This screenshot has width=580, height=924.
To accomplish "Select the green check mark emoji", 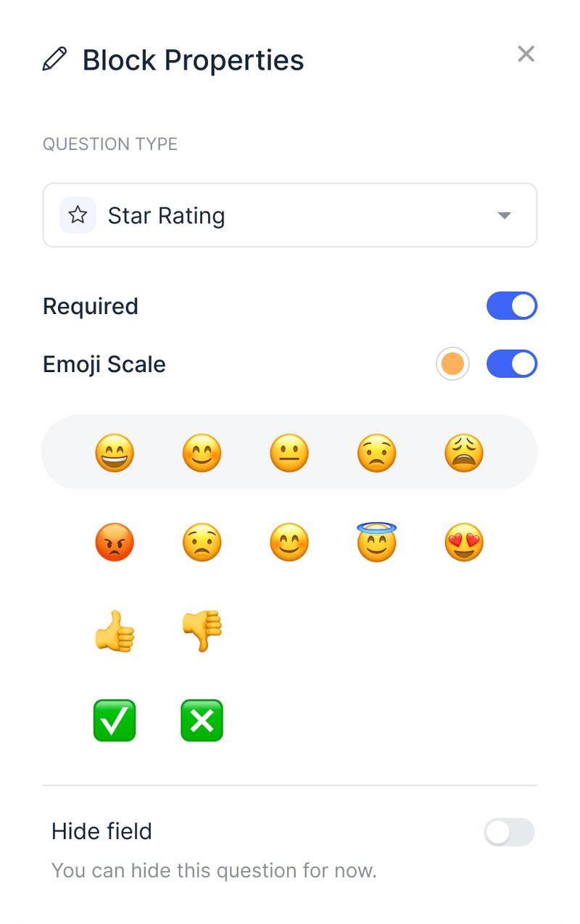I will point(115,720).
